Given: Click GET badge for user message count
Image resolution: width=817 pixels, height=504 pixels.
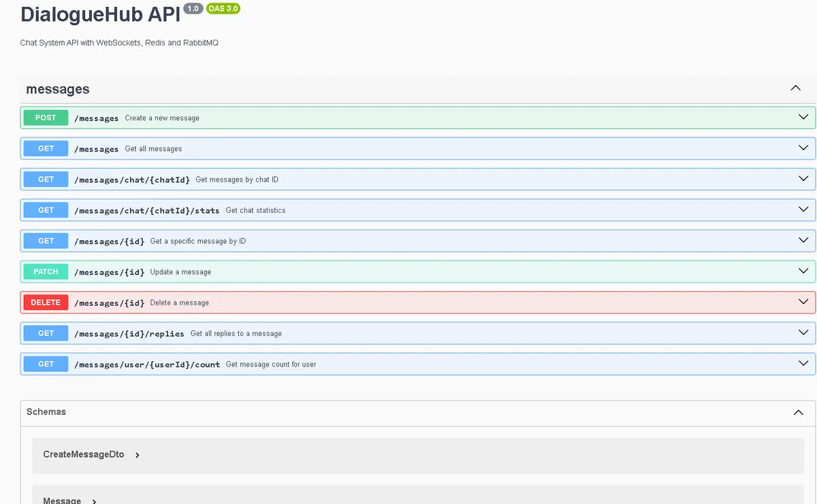Looking at the screenshot, I should (46, 364).
